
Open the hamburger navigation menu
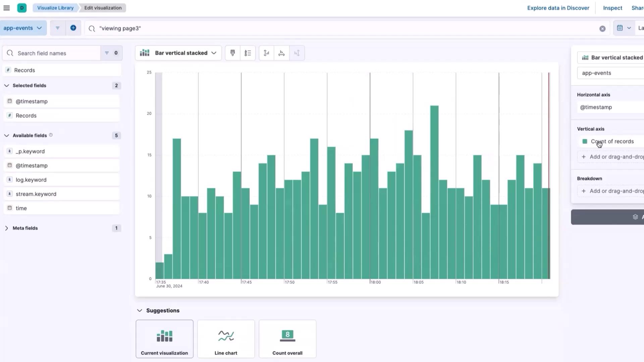(6, 8)
